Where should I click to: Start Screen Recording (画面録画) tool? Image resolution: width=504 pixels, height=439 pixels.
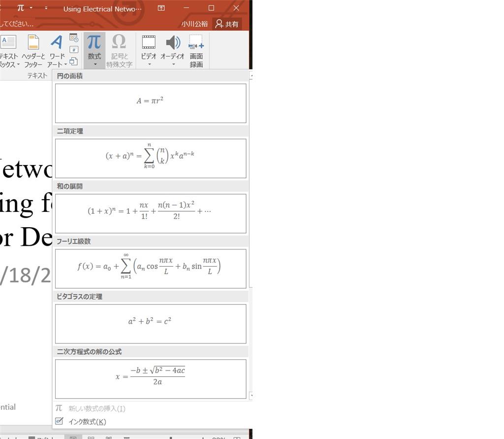(x=196, y=52)
